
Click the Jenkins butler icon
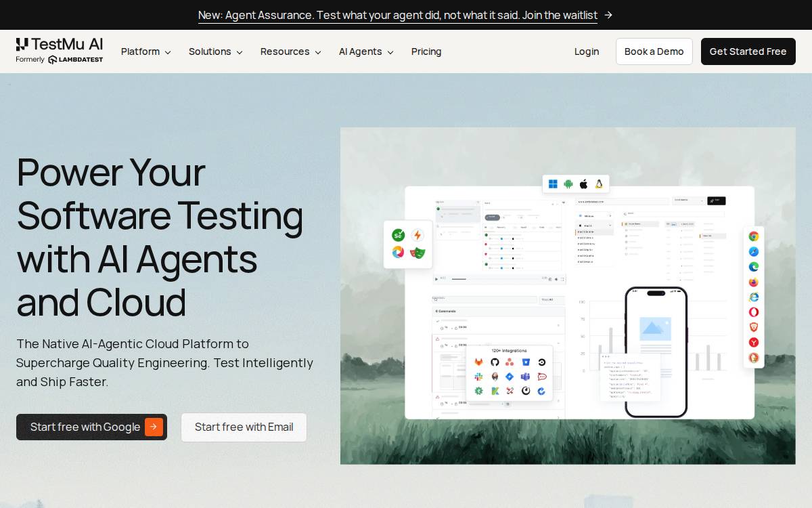click(495, 377)
